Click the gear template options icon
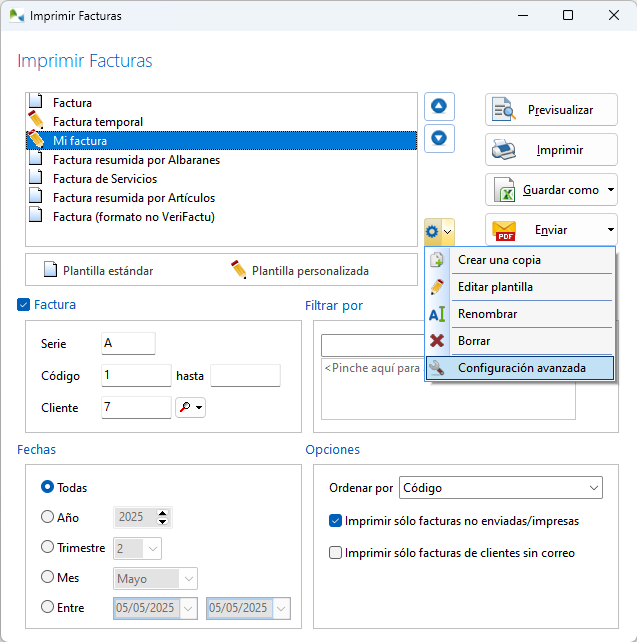Screen dimensions: 637x642 click(x=433, y=232)
